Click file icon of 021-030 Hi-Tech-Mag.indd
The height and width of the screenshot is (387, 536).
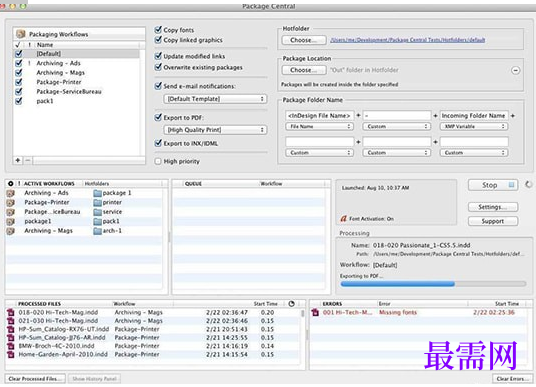[11, 321]
